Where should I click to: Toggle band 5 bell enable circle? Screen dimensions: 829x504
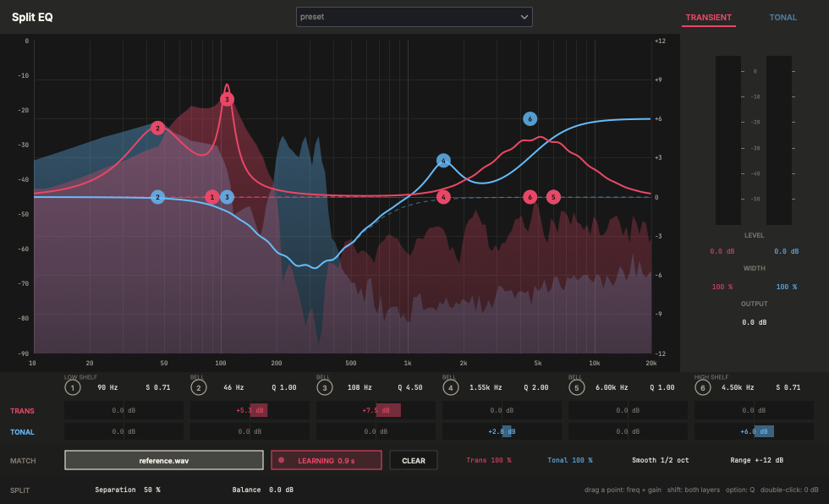point(576,388)
